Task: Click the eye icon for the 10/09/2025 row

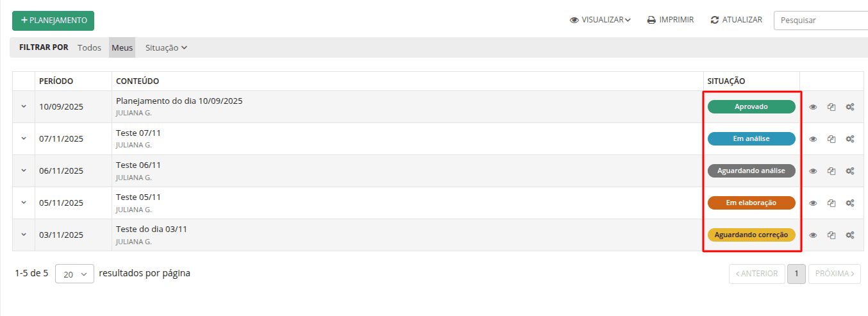Action: (813, 107)
